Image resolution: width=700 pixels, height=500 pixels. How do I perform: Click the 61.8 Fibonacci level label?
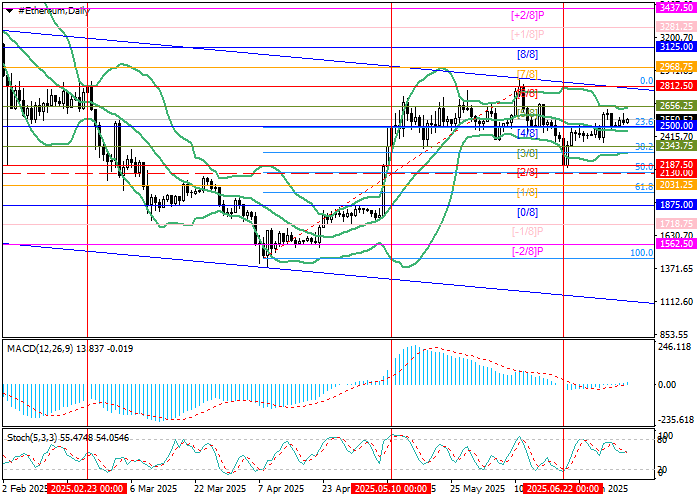[x=644, y=186]
